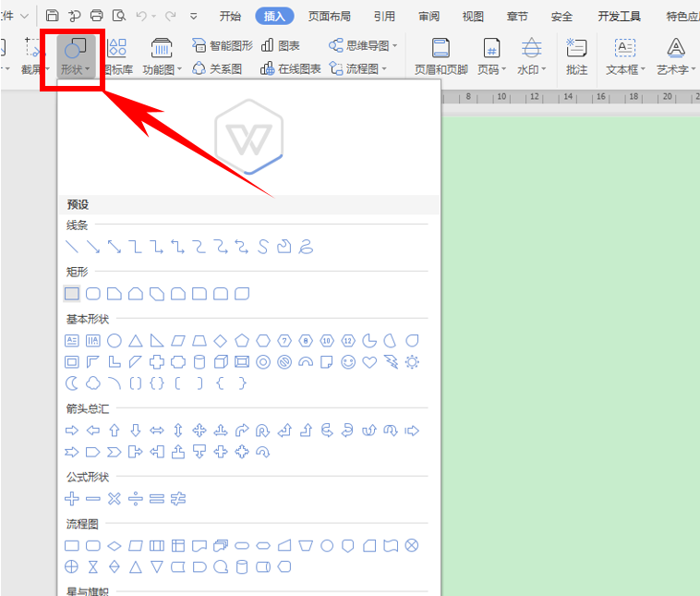Select the 插入 ribbon tab

(x=274, y=17)
